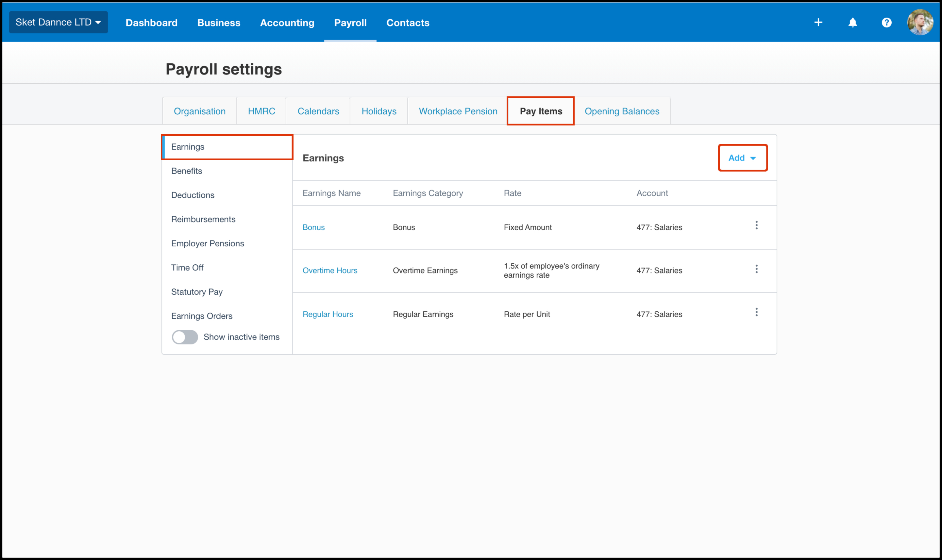Select Earnings Orders in the sidebar
Screen dimensions: 942x560
(x=227, y=316)
